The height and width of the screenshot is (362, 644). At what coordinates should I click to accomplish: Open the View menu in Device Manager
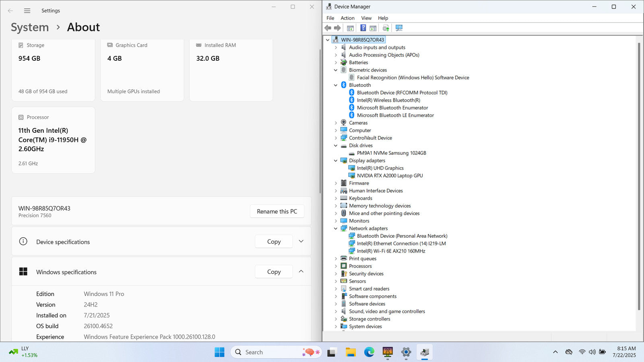(366, 18)
